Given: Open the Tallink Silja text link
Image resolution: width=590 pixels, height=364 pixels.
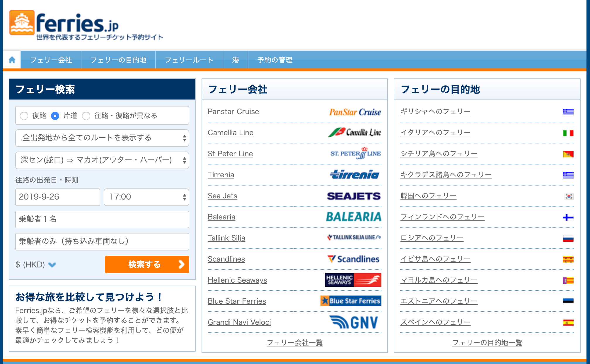Looking at the screenshot, I should pos(226,238).
